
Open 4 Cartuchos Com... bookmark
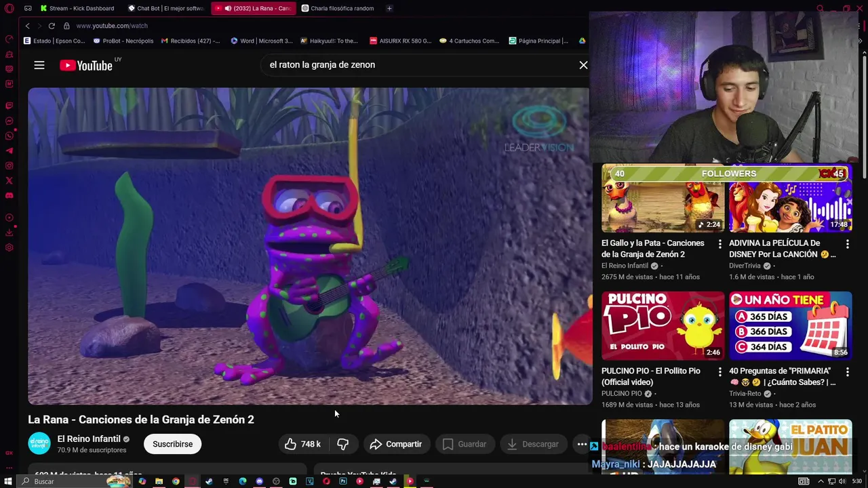coord(469,41)
